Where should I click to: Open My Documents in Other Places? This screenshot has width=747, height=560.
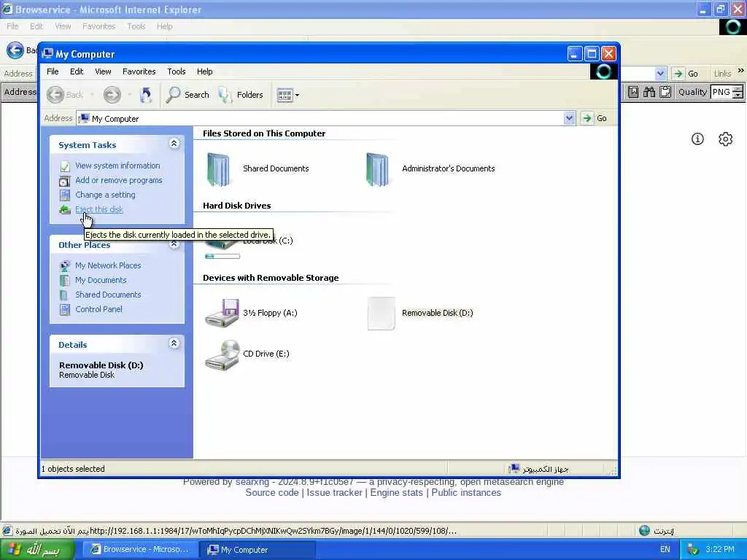pos(101,281)
